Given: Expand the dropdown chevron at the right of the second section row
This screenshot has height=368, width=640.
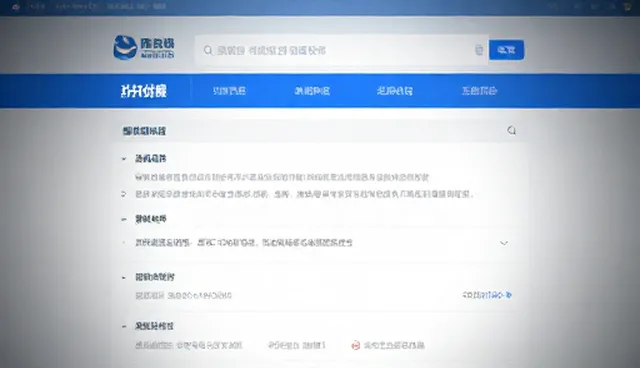Looking at the screenshot, I should (504, 243).
